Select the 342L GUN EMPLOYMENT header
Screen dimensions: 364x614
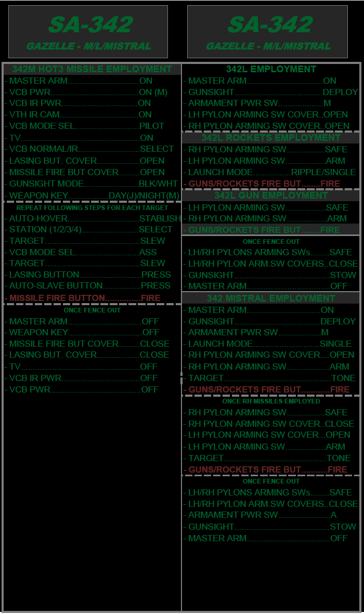tap(270, 195)
